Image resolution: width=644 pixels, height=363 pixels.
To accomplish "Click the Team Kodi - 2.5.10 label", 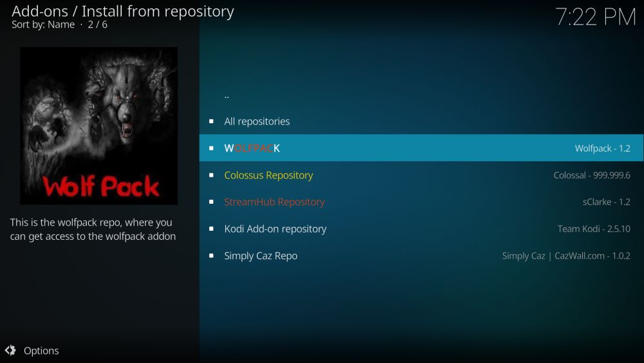I will (594, 229).
